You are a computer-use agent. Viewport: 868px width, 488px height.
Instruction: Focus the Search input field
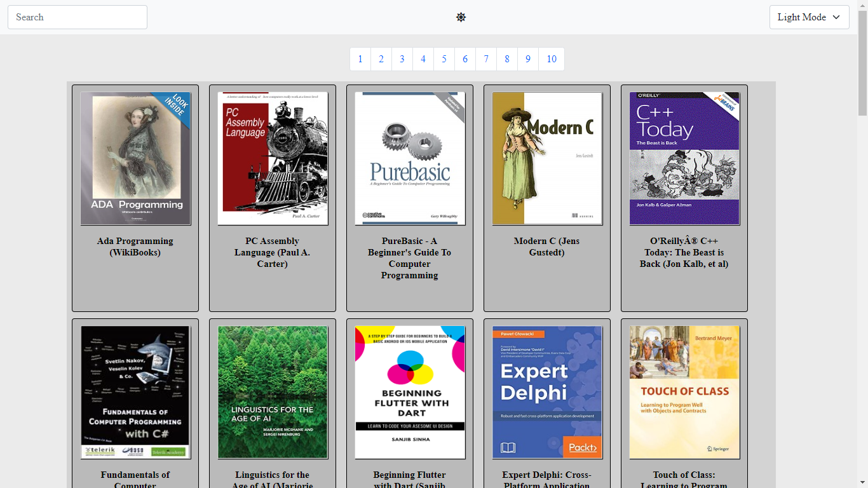(x=78, y=17)
